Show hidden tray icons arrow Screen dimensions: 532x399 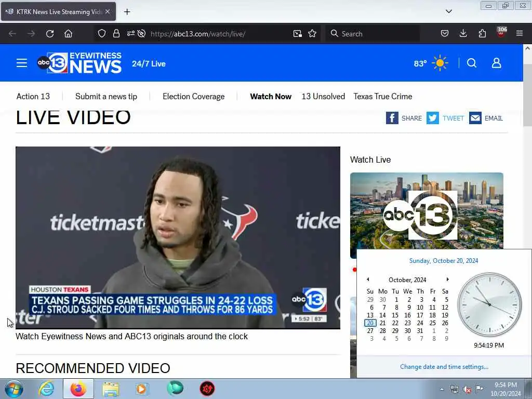pos(442,389)
